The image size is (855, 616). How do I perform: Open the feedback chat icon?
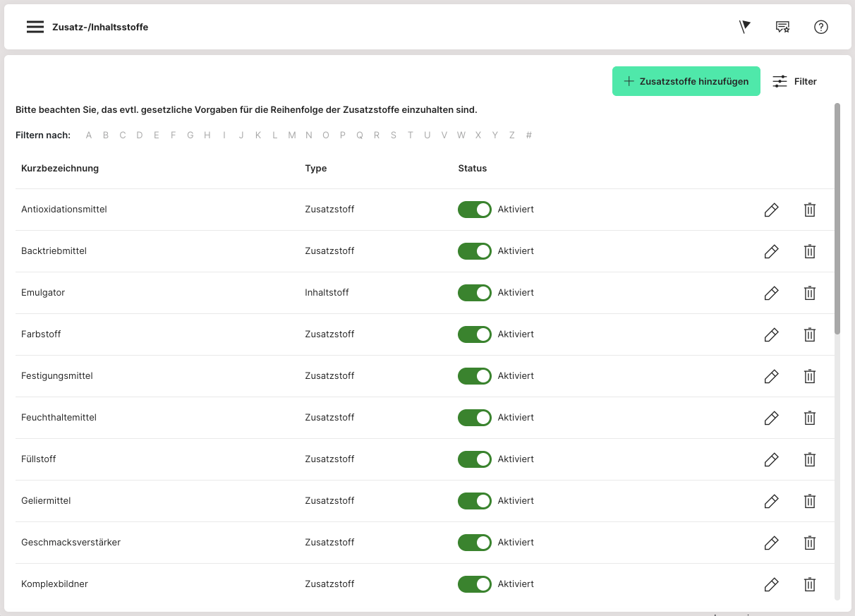coord(782,27)
